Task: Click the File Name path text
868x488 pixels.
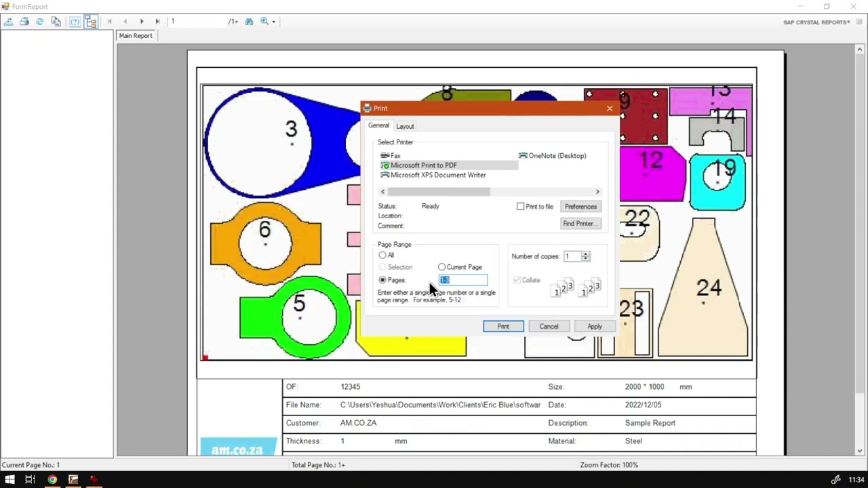Action: pyautogui.click(x=440, y=405)
